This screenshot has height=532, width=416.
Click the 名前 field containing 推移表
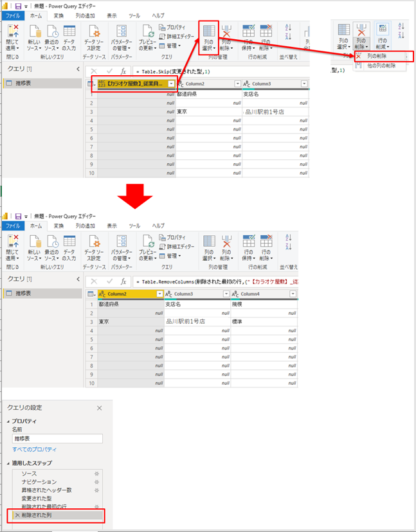pos(57,439)
